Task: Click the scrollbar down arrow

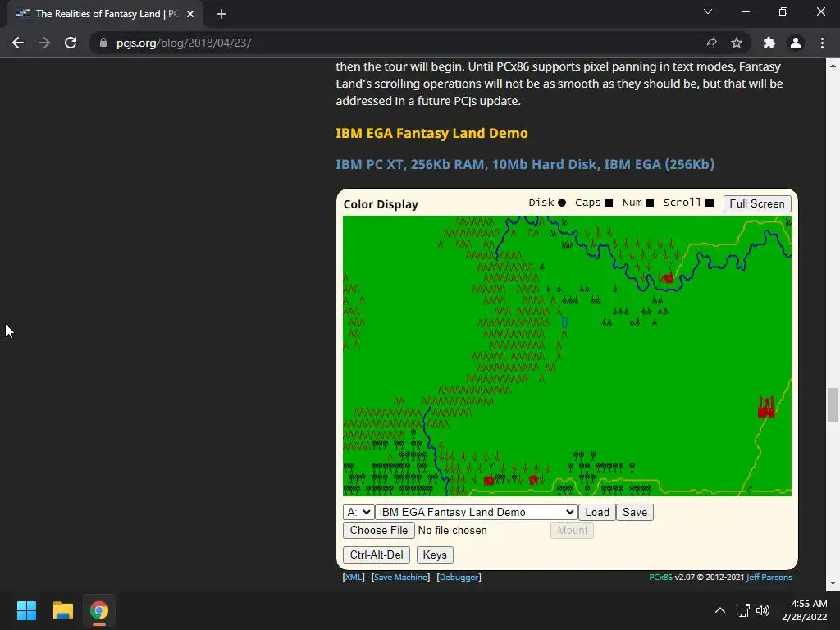Action: click(x=833, y=583)
